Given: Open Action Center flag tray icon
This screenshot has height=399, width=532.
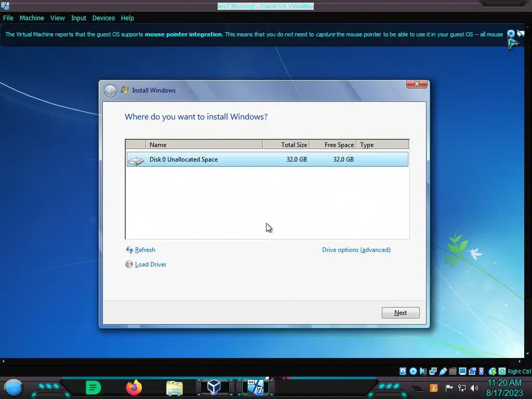Looking at the screenshot, I should [x=449, y=388].
